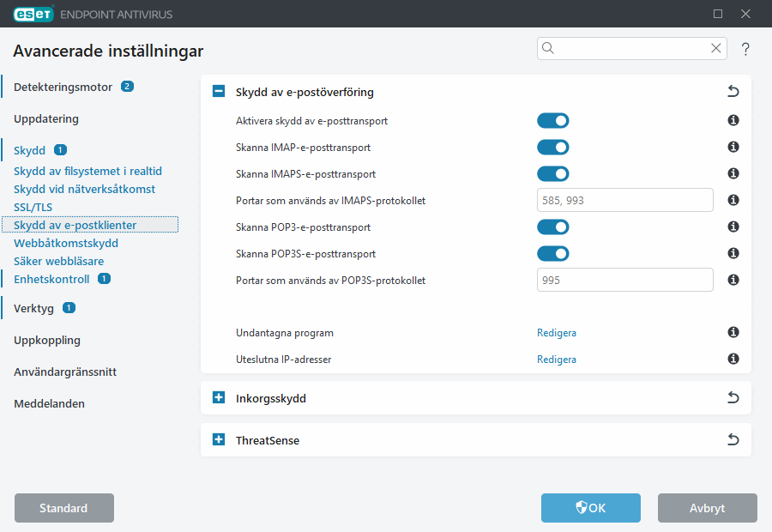The image size is (772, 532).
Task: Click the info icon beside Uteslutna IP-adresser
Action: (733, 359)
